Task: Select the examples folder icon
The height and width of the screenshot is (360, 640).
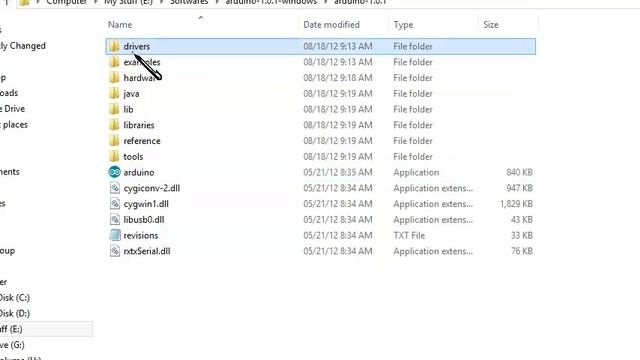Action: (114, 62)
